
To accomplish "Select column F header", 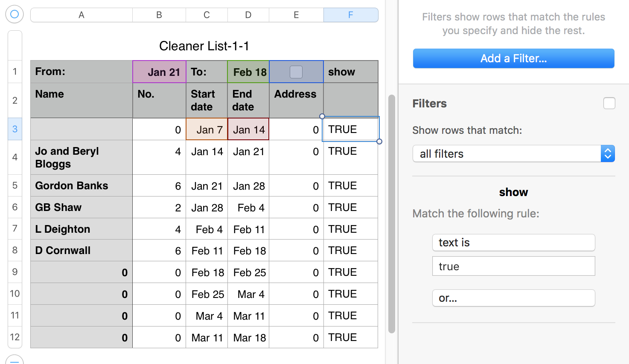I will (350, 15).
